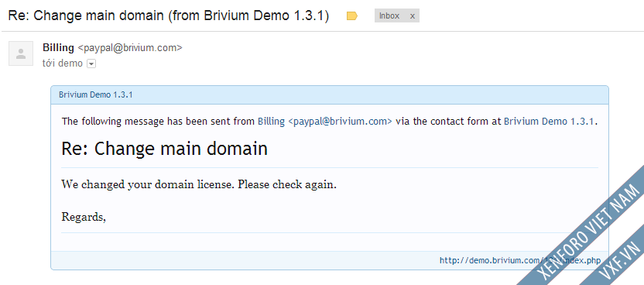Image resolution: width=644 pixels, height=285 pixels.
Task: Click the 'Regards,' text
Action: point(84,217)
